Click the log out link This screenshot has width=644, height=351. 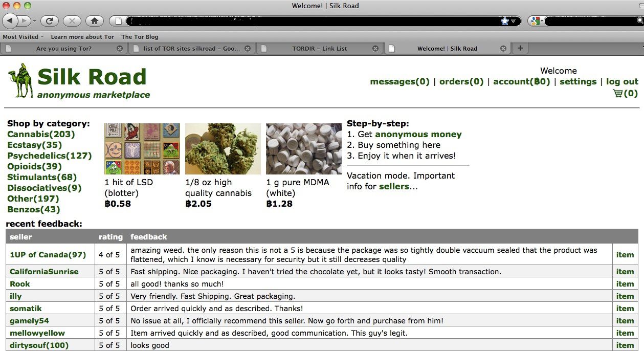pos(622,81)
